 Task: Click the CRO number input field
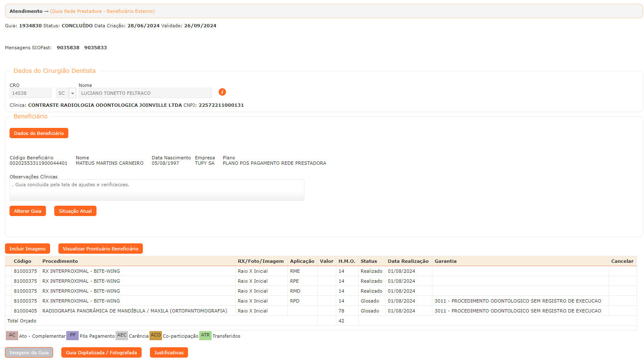[30, 93]
